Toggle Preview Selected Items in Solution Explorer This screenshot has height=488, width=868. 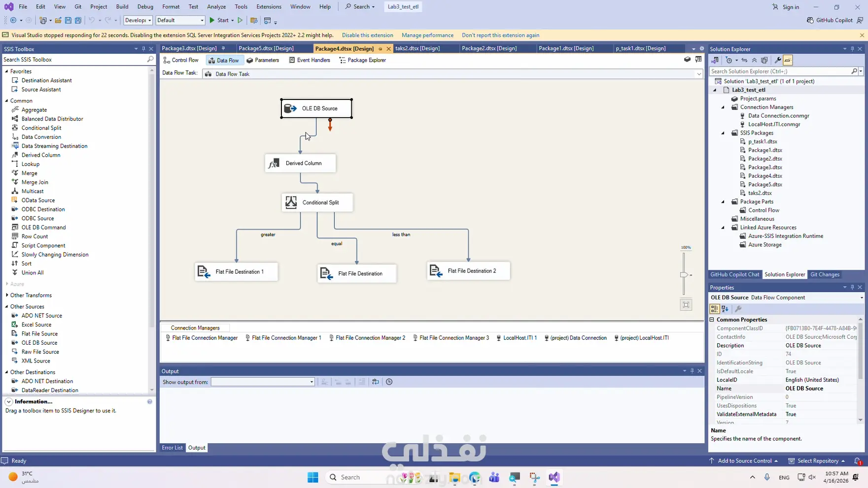pyautogui.click(x=788, y=60)
